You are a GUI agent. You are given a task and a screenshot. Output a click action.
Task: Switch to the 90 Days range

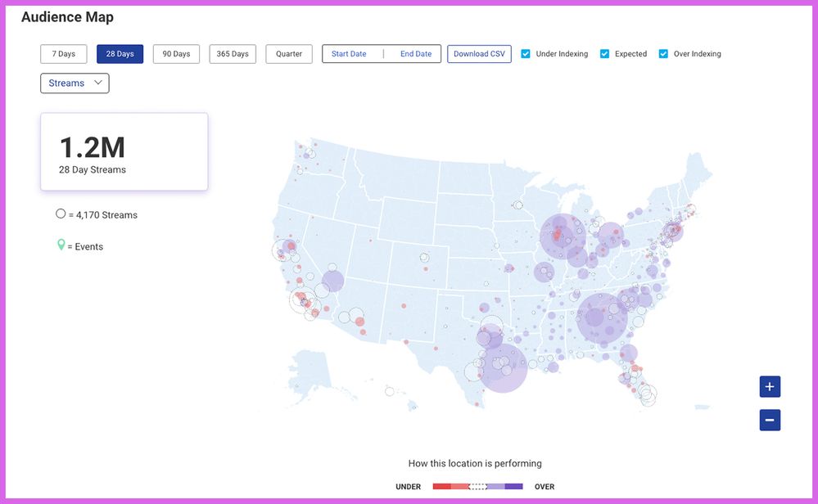tap(176, 54)
